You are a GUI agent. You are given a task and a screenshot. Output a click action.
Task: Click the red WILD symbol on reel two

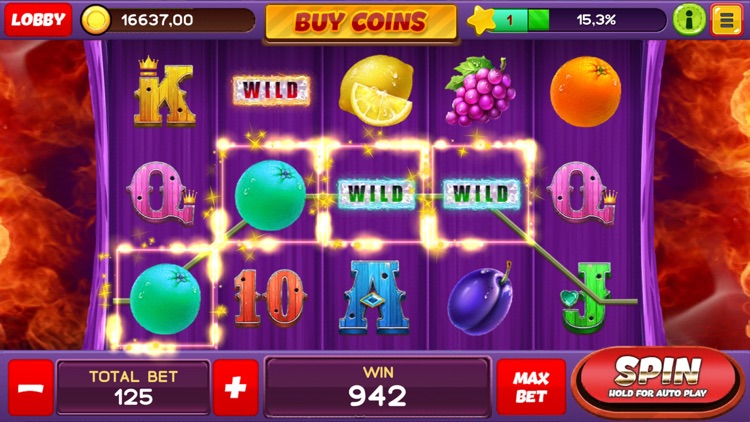(x=271, y=90)
